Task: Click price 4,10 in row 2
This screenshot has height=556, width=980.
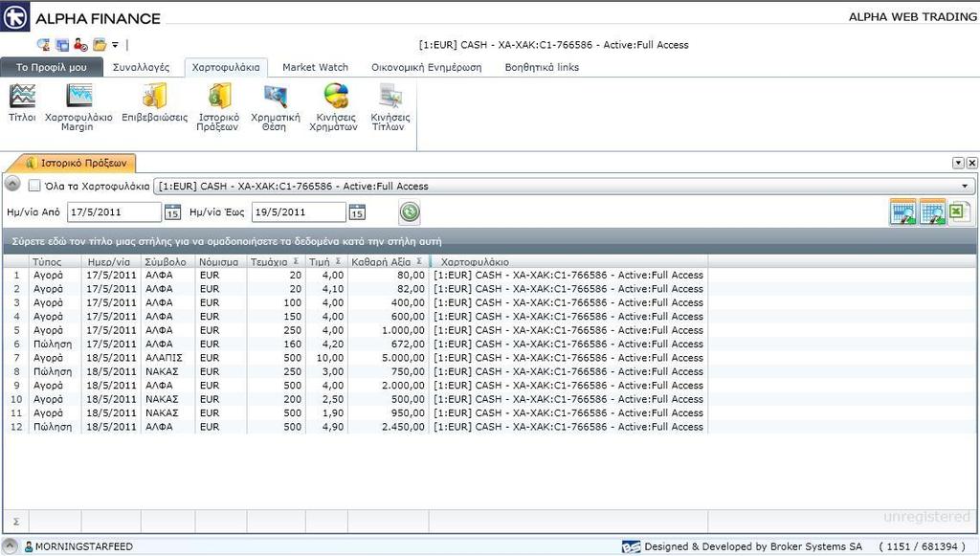Action: pyautogui.click(x=332, y=289)
